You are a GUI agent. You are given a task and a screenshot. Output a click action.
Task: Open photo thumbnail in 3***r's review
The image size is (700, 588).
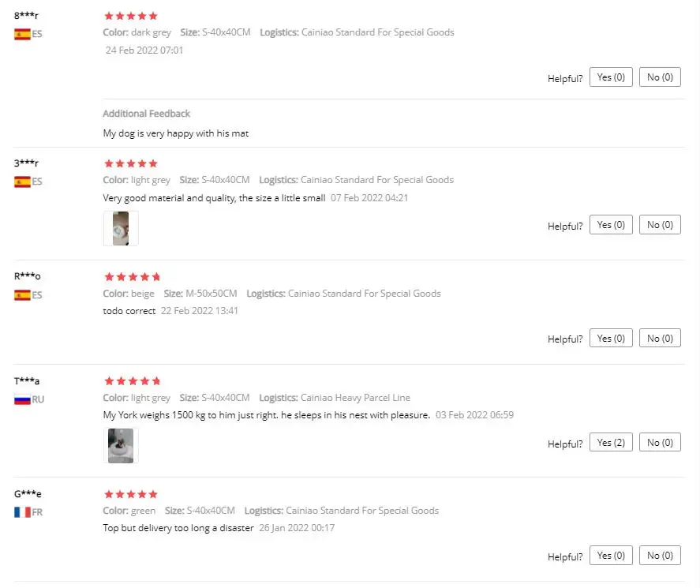[121, 228]
